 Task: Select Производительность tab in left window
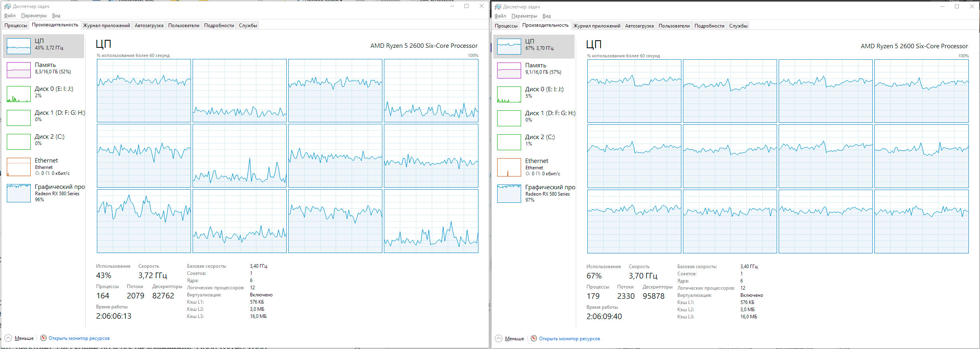pos(55,25)
